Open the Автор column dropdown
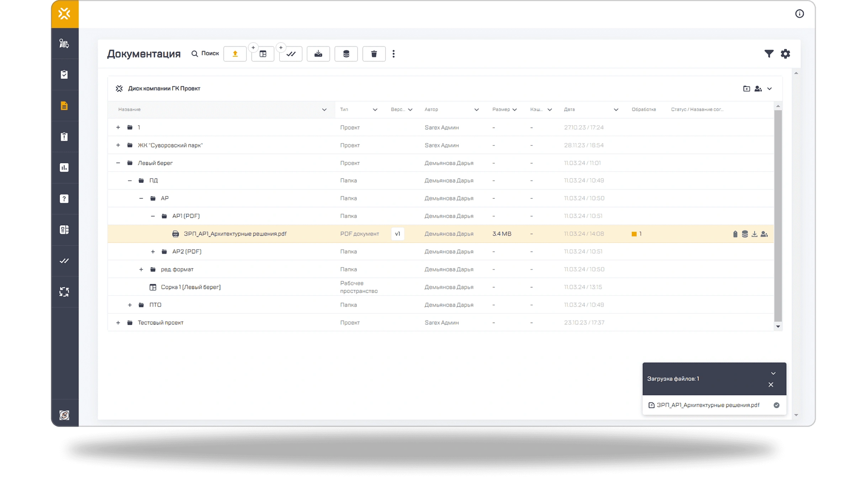868x485 pixels. [x=476, y=110]
